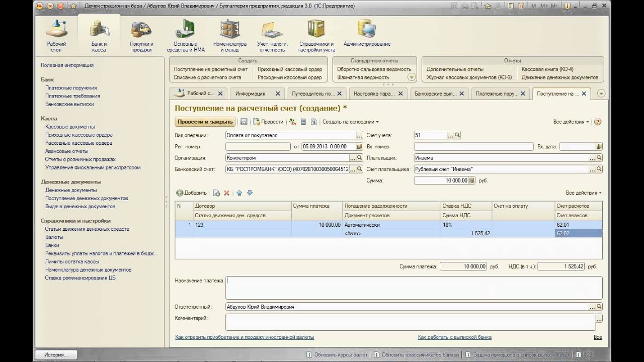Select the 62.02 cell in table
The image size is (644, 362).
[579, 234]
